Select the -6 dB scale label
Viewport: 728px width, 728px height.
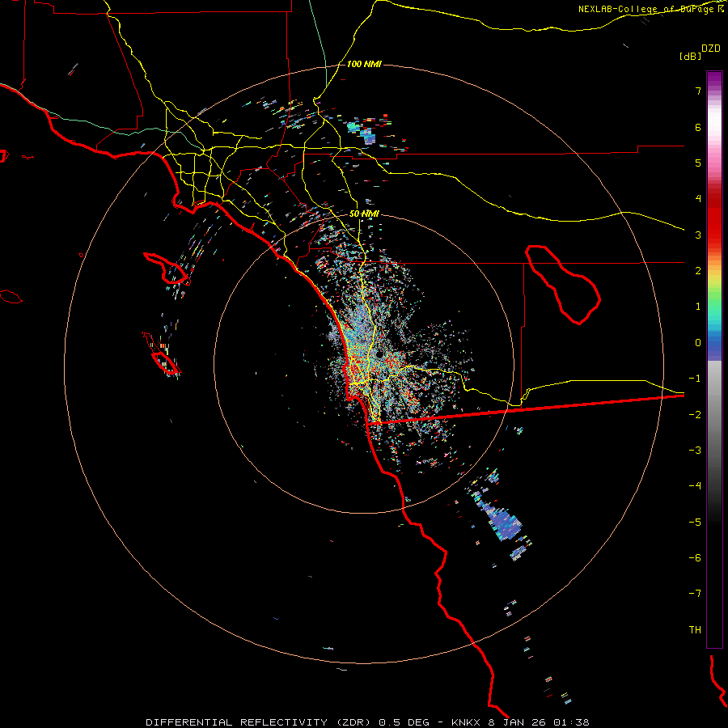coord(695,558)
